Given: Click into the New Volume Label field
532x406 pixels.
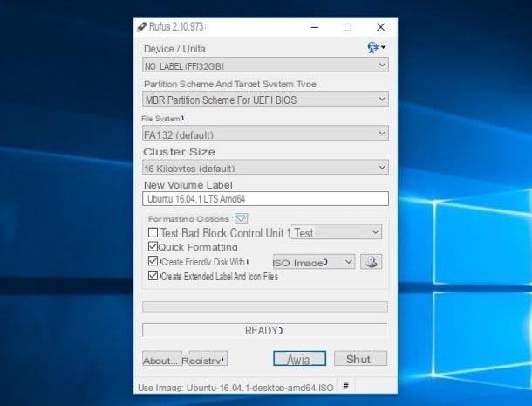Looking at the screenshot, I should 265,199.
